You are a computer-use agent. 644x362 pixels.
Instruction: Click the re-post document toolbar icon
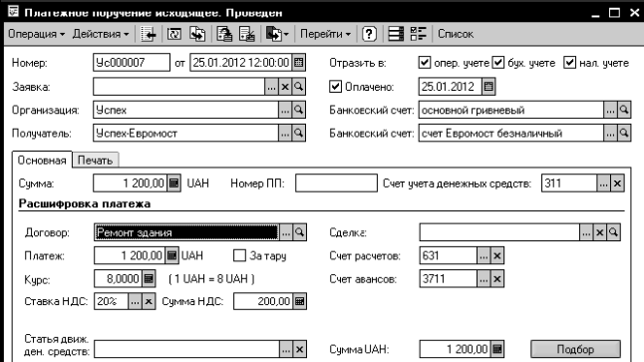(174, 34)
